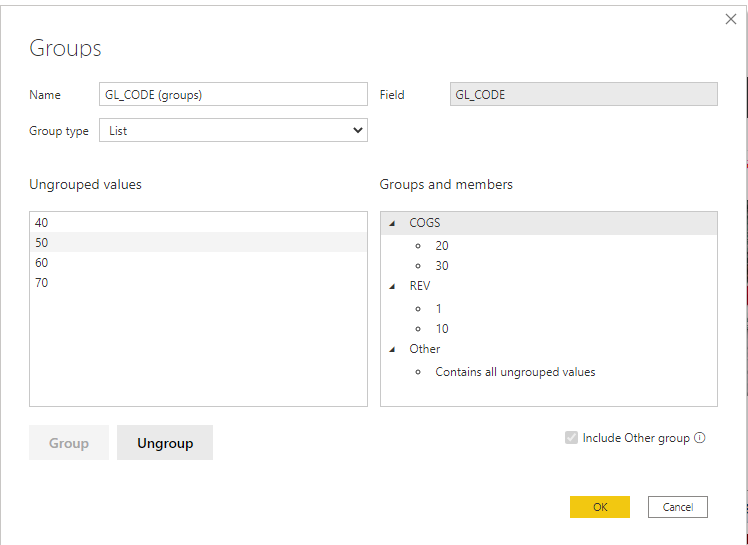748x545 pixels.
Task: Collapse the REV group triangle
Action: click(392, 286)
